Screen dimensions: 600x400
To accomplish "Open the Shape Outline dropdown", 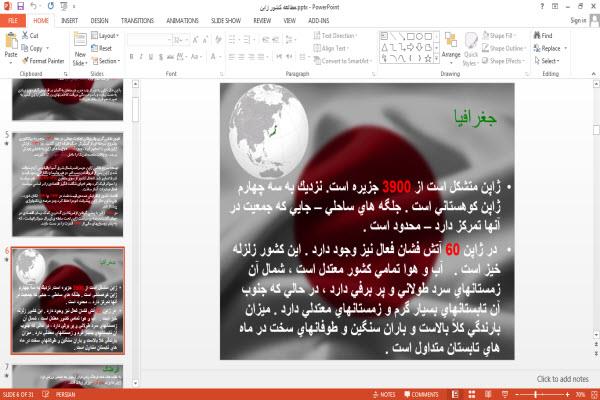I will pyautogui.click(x=504, y=48).
